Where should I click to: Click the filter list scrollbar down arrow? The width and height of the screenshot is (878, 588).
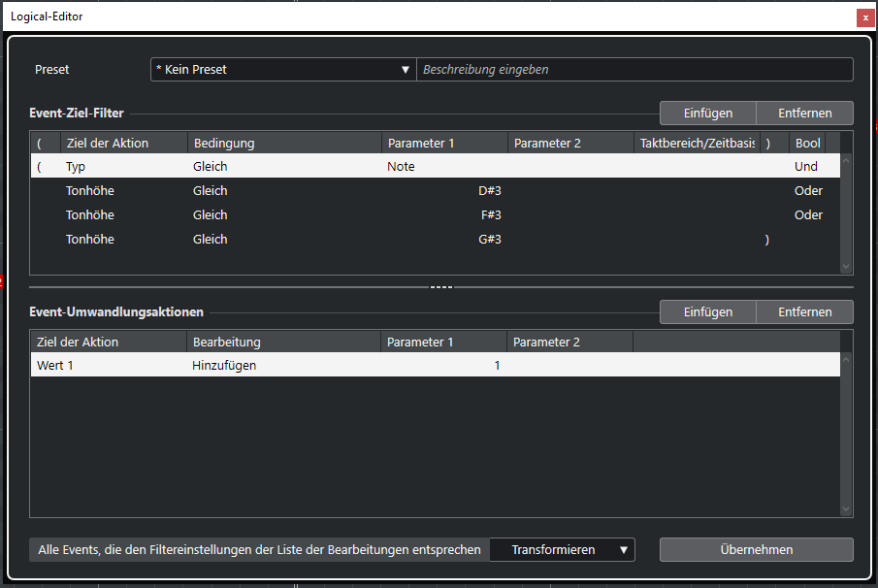pyautogui.click(x=845, y=267)
